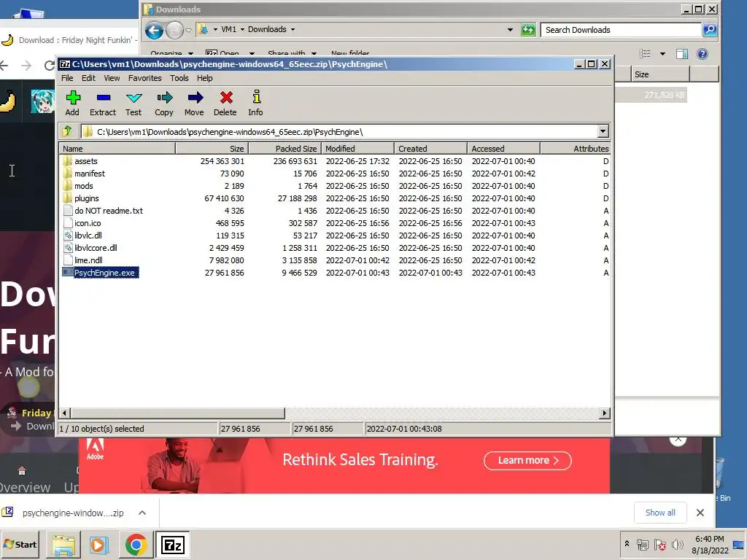Open the Tools menu
Viewport: 747px width, 560px height.
coord(179,78)
